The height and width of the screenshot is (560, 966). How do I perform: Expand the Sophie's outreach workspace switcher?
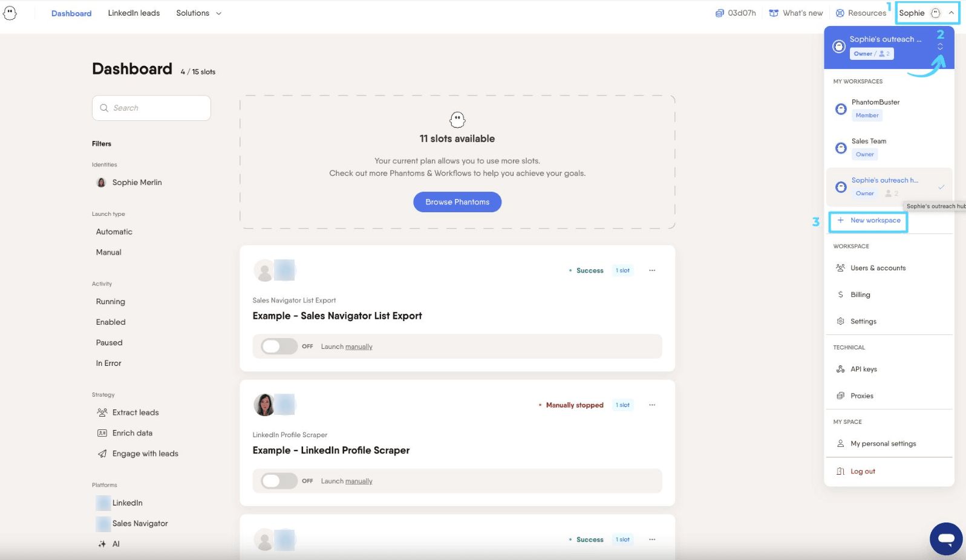940,47
